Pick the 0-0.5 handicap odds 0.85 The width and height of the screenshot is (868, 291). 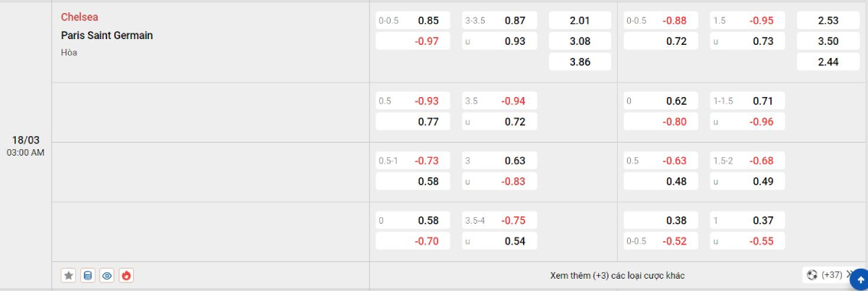[413, 20]
